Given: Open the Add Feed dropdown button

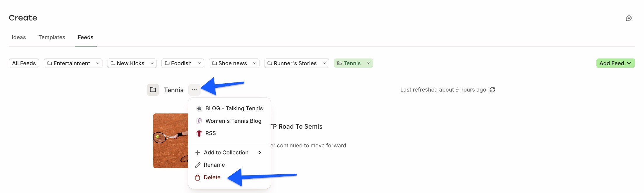Looking at the screenshot, I should pyautogui.click(x=615, y=63).
